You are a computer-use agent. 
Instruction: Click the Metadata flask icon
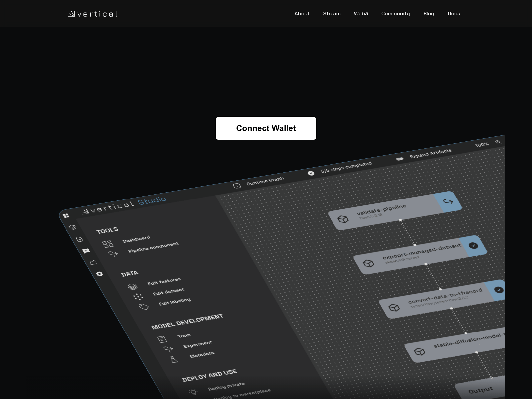coord(174,359)
